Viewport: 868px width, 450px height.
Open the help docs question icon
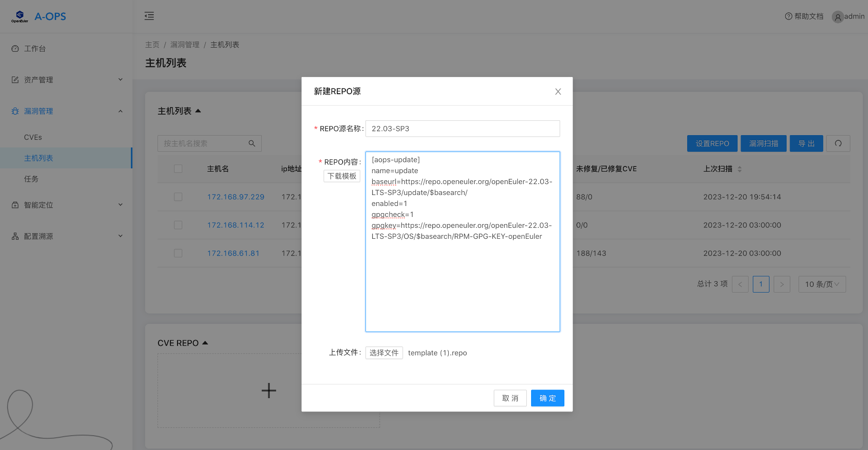pyautogui.click(x=789, y=16)
